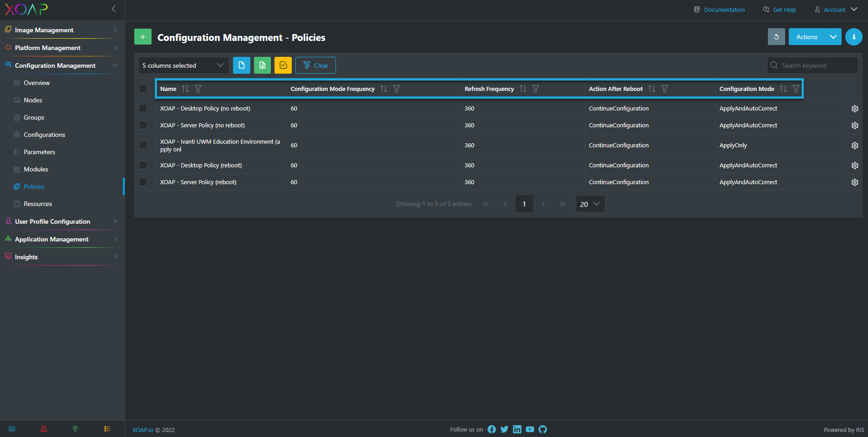This screenshot has height=437, width=868.
Task: Sort by Refresh Frequency column
Action: (523, 89)
